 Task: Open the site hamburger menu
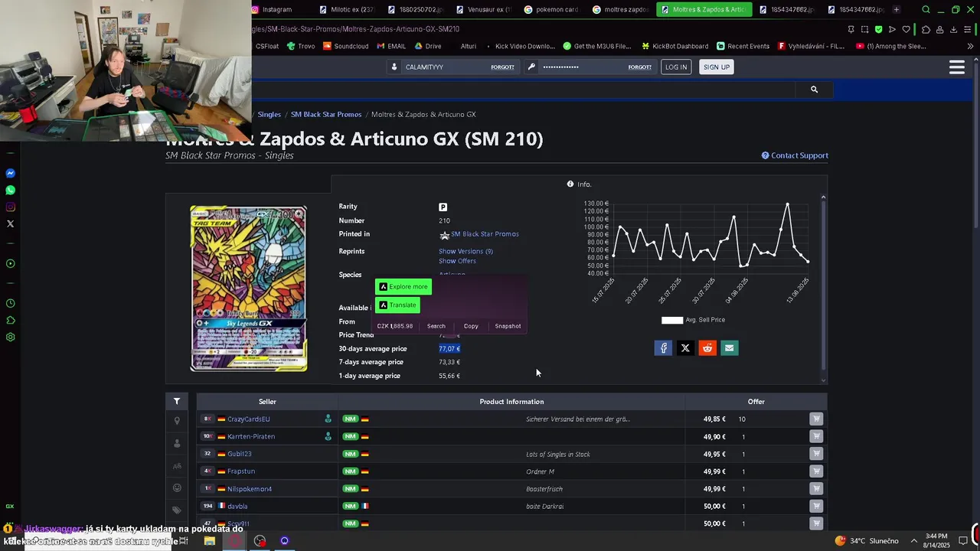(957, 67)
